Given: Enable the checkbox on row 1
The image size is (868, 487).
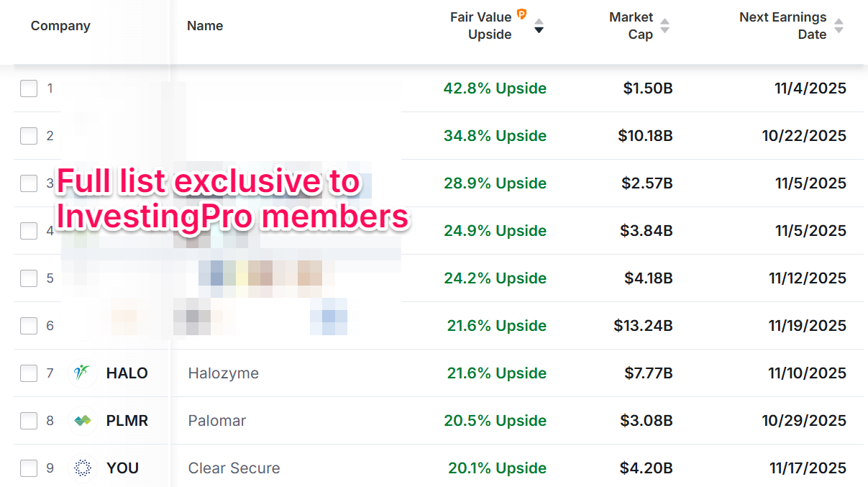Looking at the screenshot, I should click(x=29, y=88).
